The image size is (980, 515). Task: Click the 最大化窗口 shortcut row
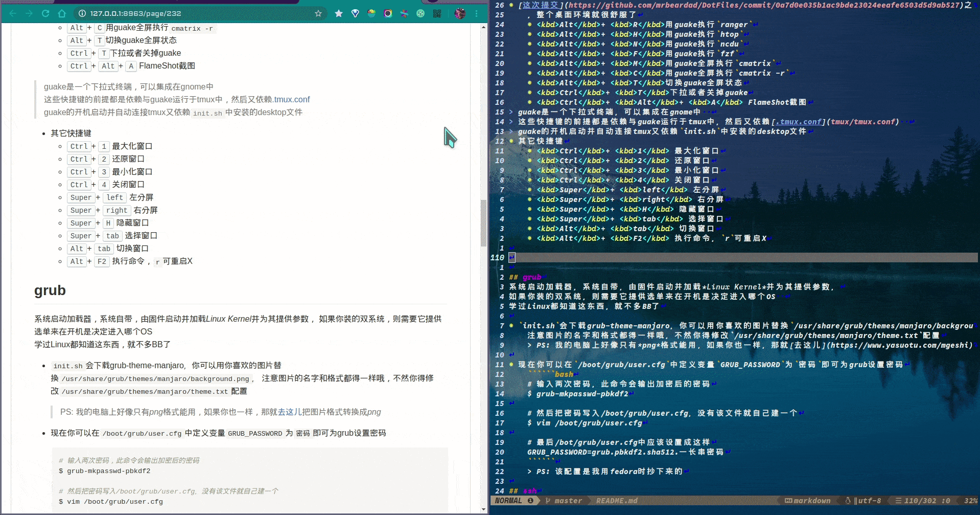point(110,146)
